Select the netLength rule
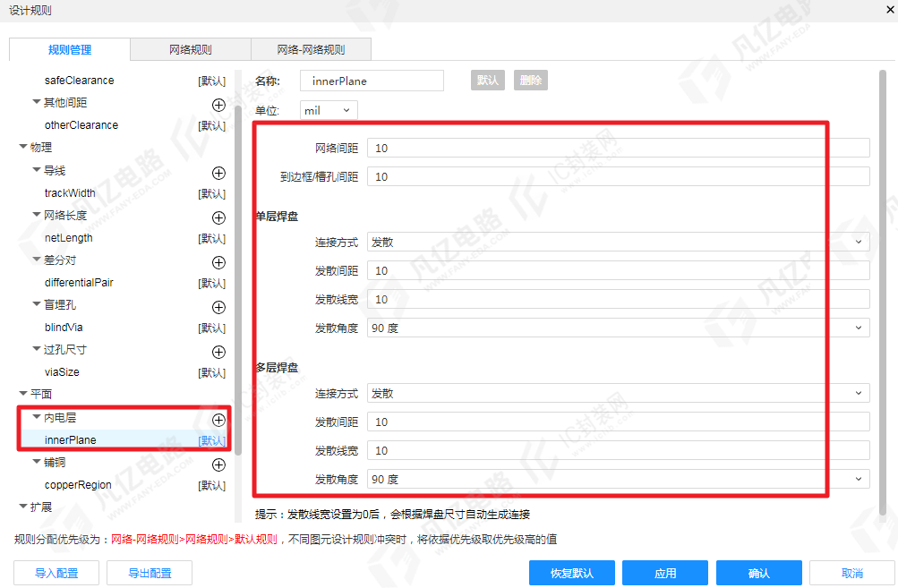Screen dimensions: 898x588 pos(69,237)
